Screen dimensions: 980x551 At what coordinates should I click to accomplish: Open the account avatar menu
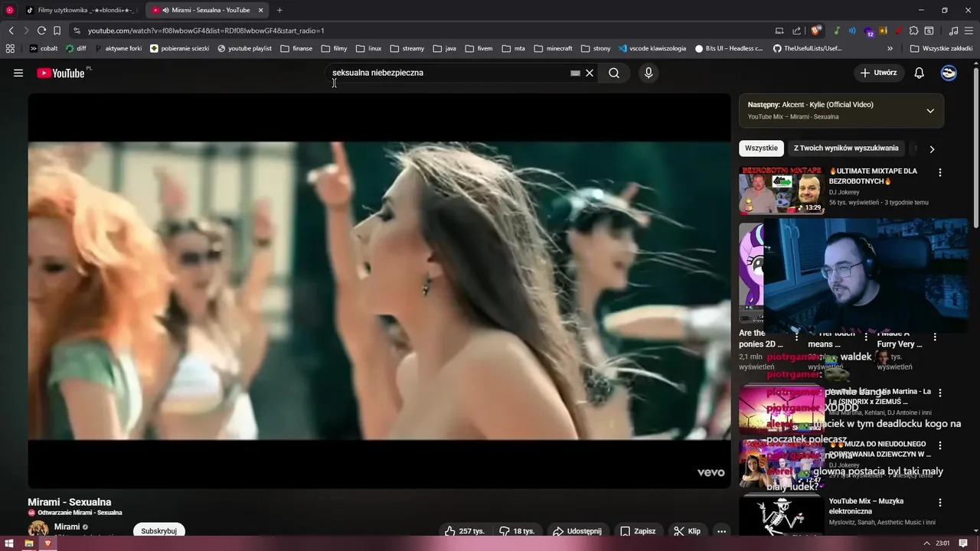click(x=949, y=73)
